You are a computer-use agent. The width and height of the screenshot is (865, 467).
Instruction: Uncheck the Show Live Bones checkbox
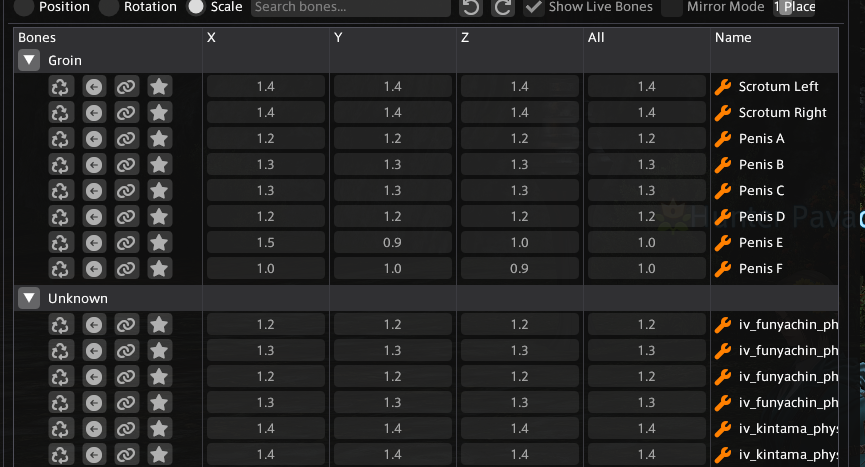(x=533, y=7)
